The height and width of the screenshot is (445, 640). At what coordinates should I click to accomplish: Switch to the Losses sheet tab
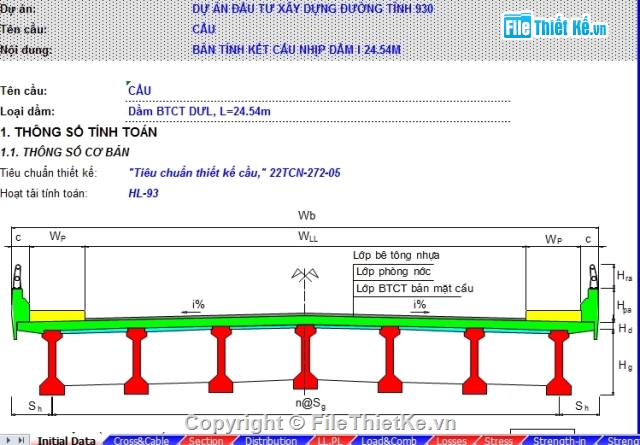click(451, 441)
